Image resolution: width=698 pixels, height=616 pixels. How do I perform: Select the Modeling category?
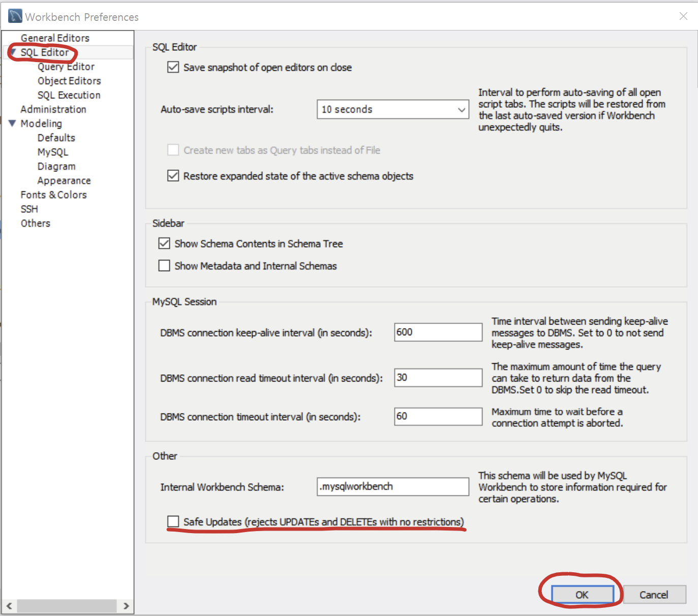click(41, 124)
